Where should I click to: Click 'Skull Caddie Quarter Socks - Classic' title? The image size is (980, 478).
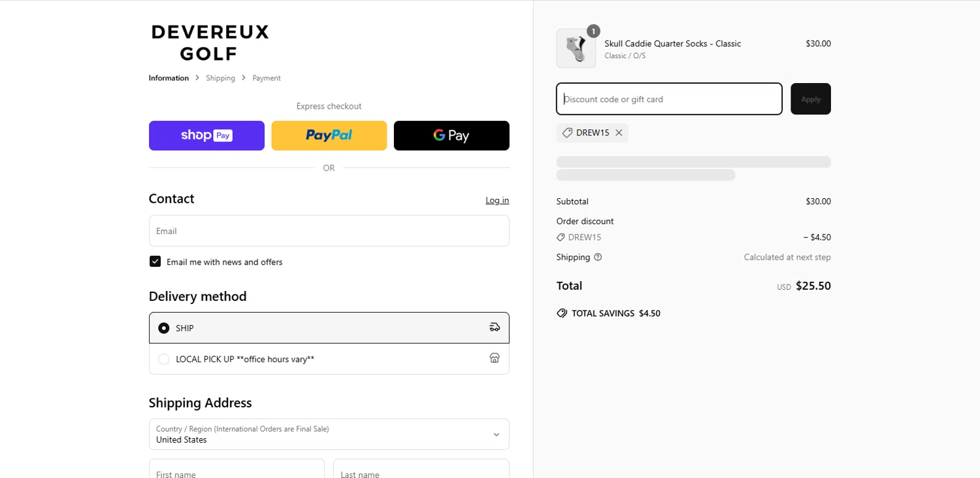click(672, 43)
